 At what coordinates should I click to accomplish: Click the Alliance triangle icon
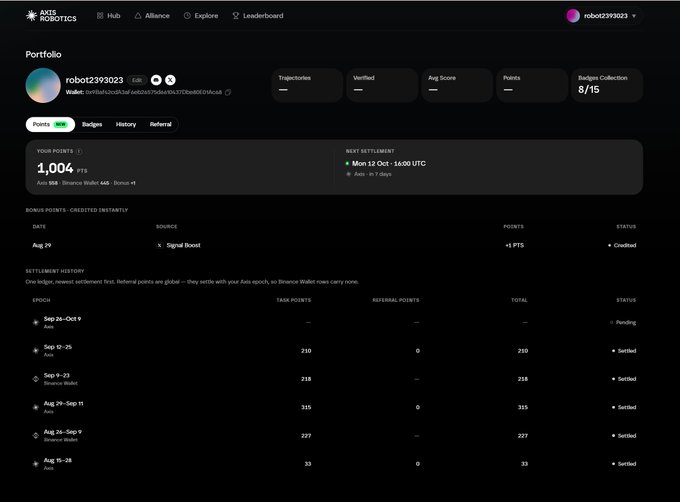pos(138,16)
